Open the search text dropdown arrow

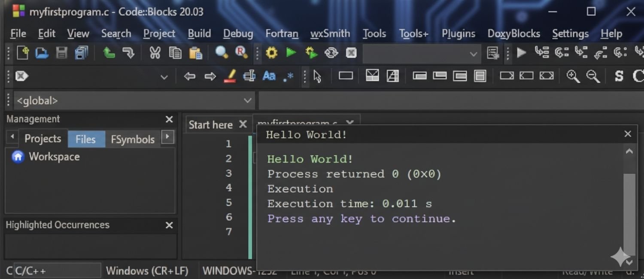point(164,77)
